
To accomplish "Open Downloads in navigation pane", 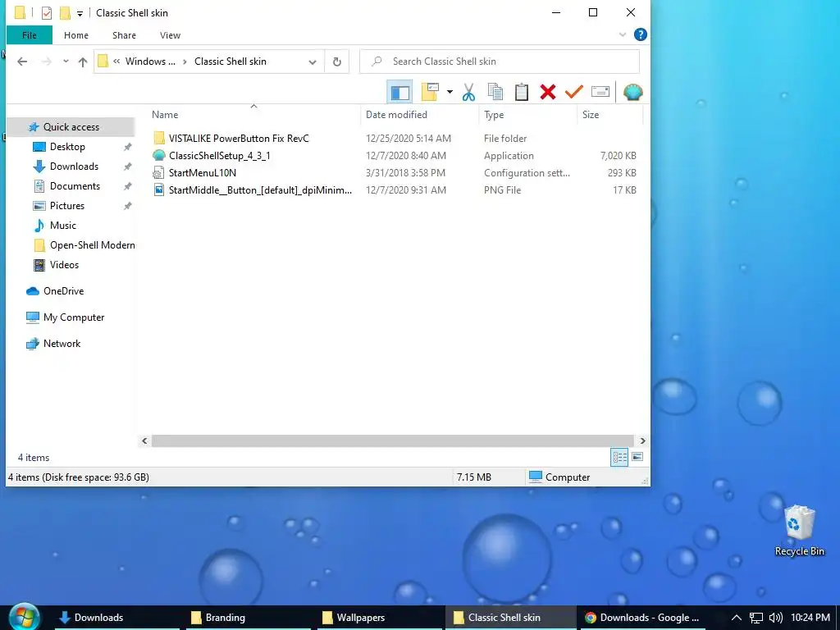I will [74, 167].
